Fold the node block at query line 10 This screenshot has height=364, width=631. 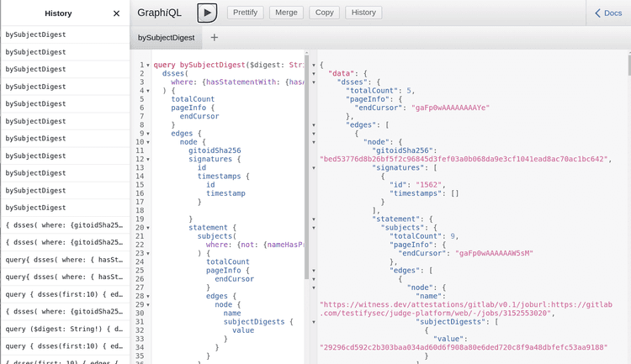click(x=148, y=142)
